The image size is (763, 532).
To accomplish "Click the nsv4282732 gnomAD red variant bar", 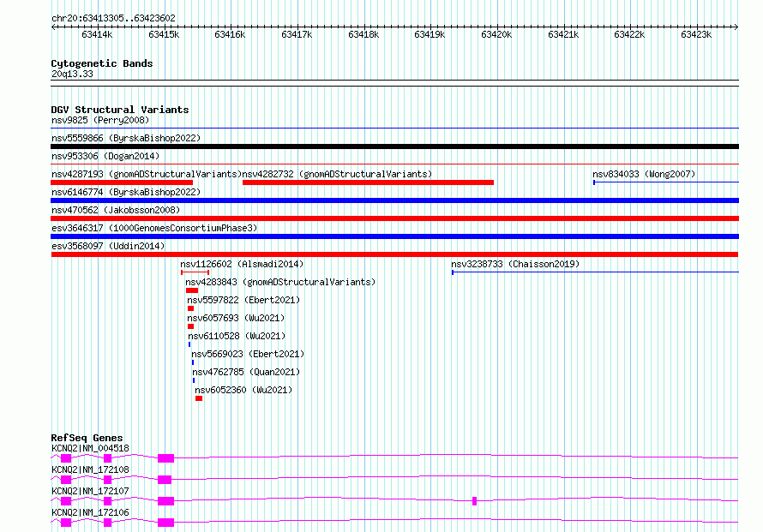I will coord(368,182).
